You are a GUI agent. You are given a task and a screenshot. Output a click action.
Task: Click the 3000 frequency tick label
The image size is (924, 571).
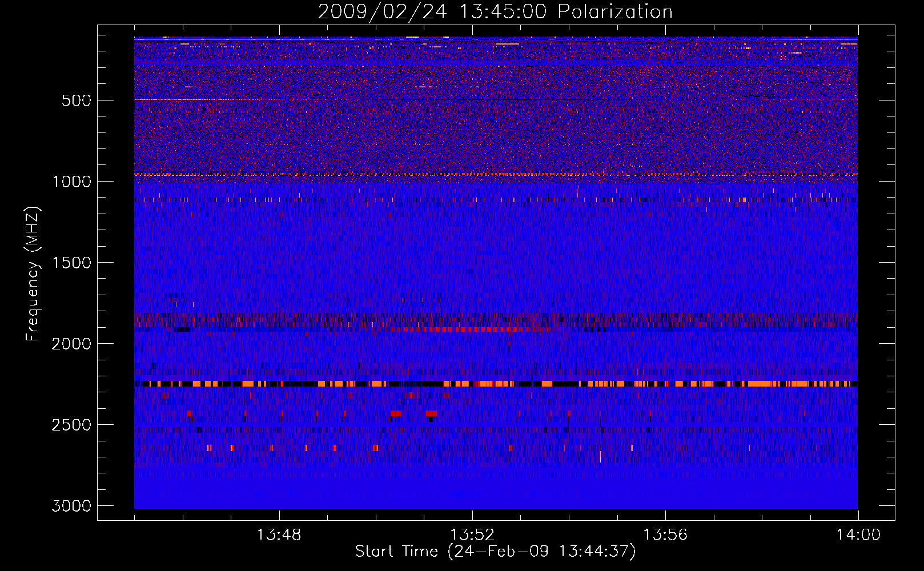click(71, 506)
